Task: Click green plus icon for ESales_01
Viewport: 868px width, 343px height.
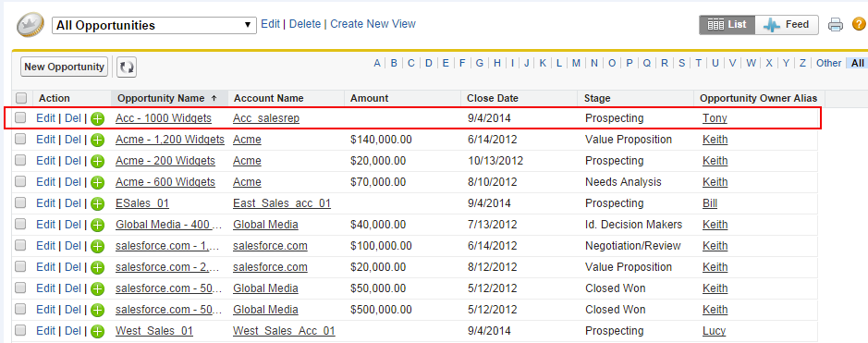Action: (97, 203)
